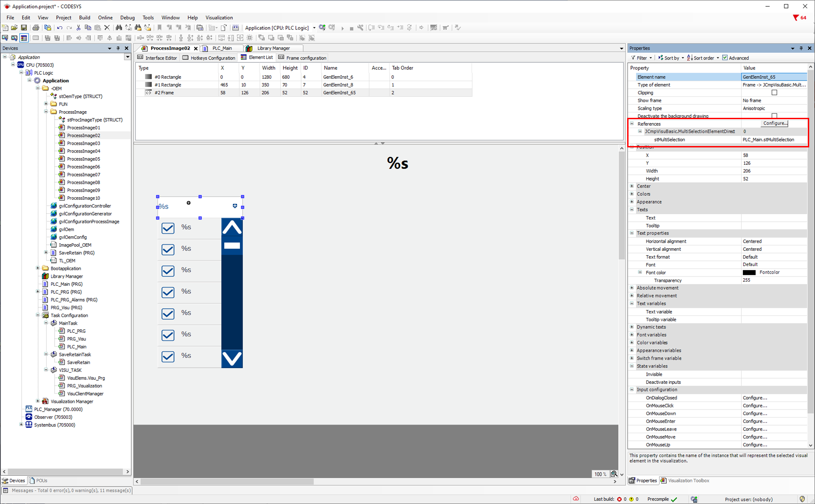815x504 pixels.
Task: Click the Find binoculars icon
Action: (119, 28)
